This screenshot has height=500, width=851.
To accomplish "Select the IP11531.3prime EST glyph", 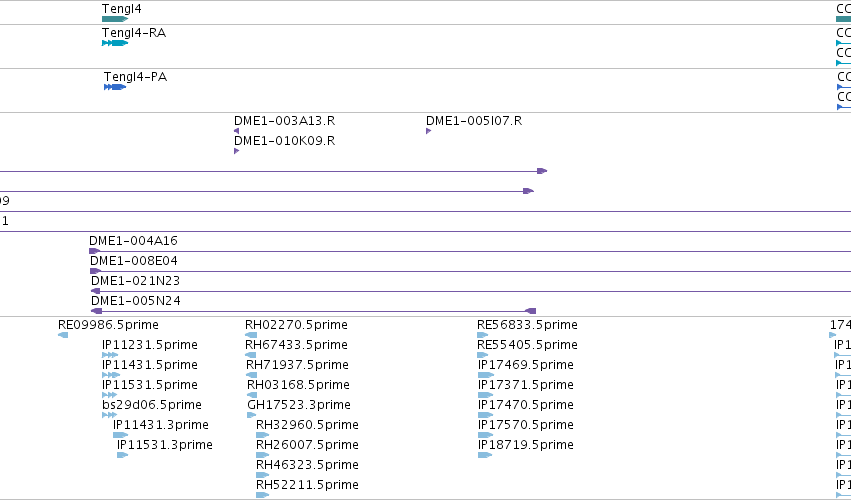I will click(123, 455).
